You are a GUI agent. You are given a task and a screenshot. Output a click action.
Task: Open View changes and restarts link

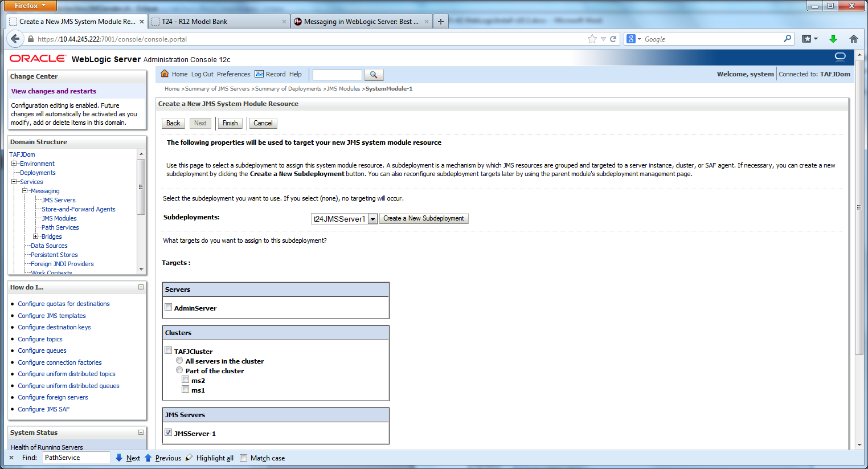(54, 91)
